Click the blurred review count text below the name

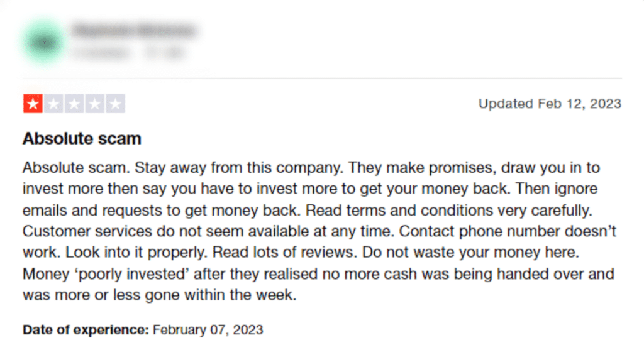pos(101,53)
